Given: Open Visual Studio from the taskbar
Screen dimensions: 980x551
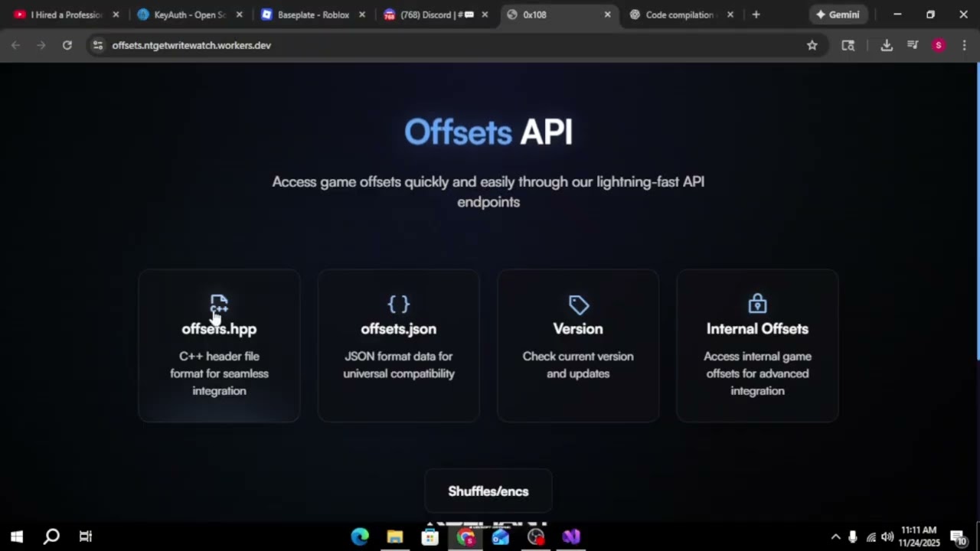Looking at the screenshot, I should [x=571, y=536].
